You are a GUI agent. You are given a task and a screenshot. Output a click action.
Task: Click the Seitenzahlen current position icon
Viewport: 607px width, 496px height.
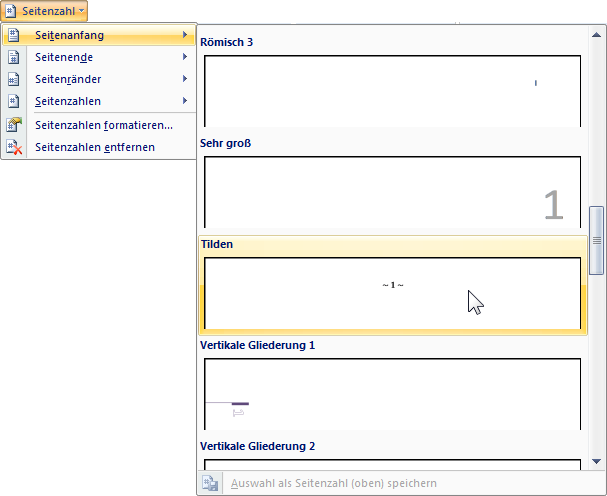click(13, 102)
